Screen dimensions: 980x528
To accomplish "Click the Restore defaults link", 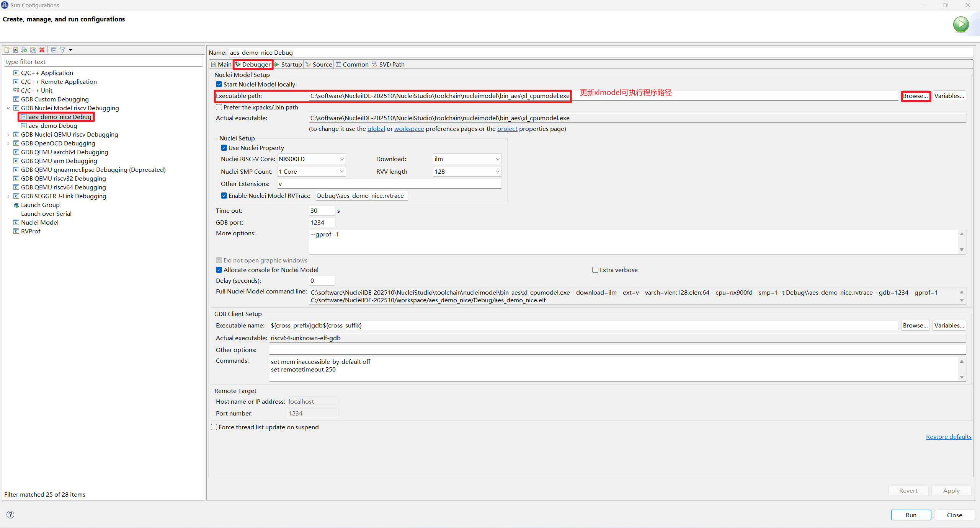I will pos(948,437).
